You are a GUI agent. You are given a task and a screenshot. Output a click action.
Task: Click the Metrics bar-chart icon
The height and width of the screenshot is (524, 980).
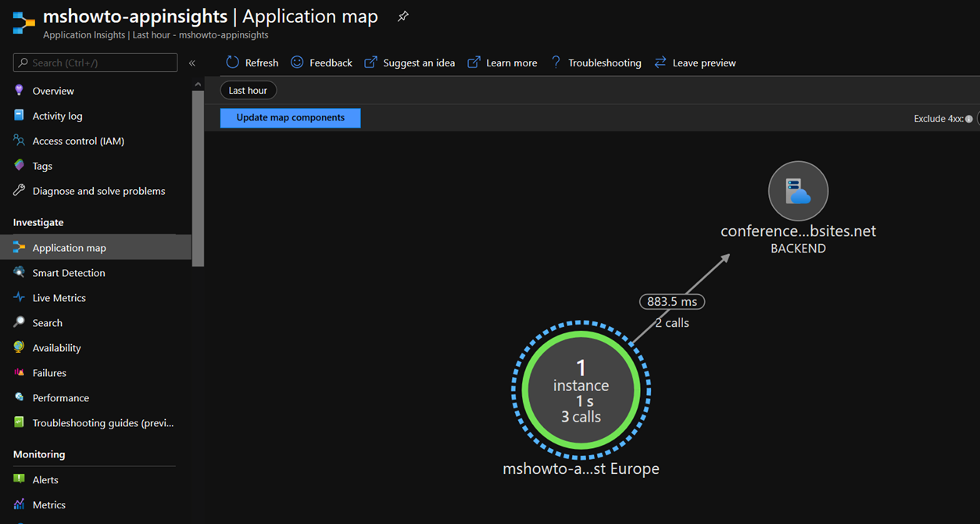19,504
